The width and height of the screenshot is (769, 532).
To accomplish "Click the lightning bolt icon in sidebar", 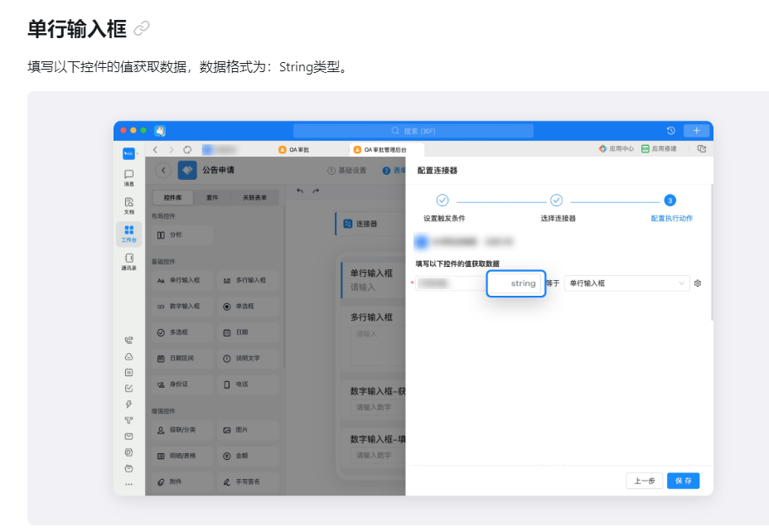I will point(129,404).
